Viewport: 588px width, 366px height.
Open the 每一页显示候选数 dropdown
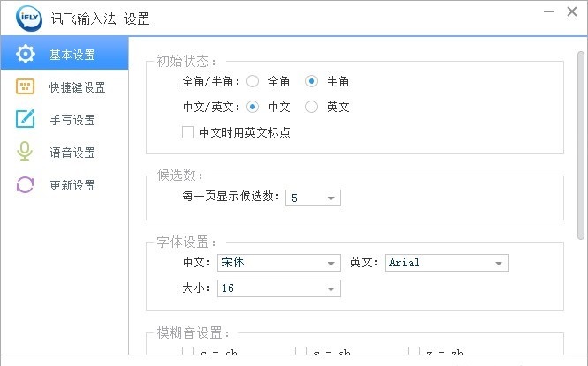[313, 198]
